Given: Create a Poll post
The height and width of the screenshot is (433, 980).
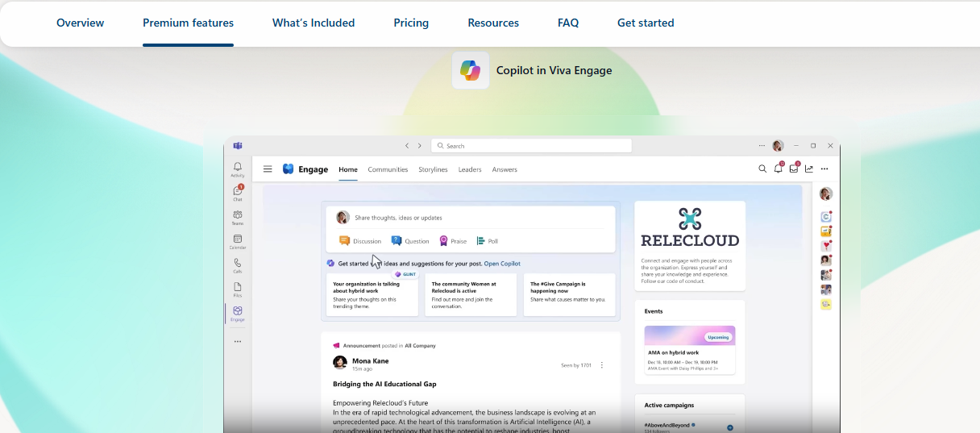Looking at the screenshot, I should 488,241.
